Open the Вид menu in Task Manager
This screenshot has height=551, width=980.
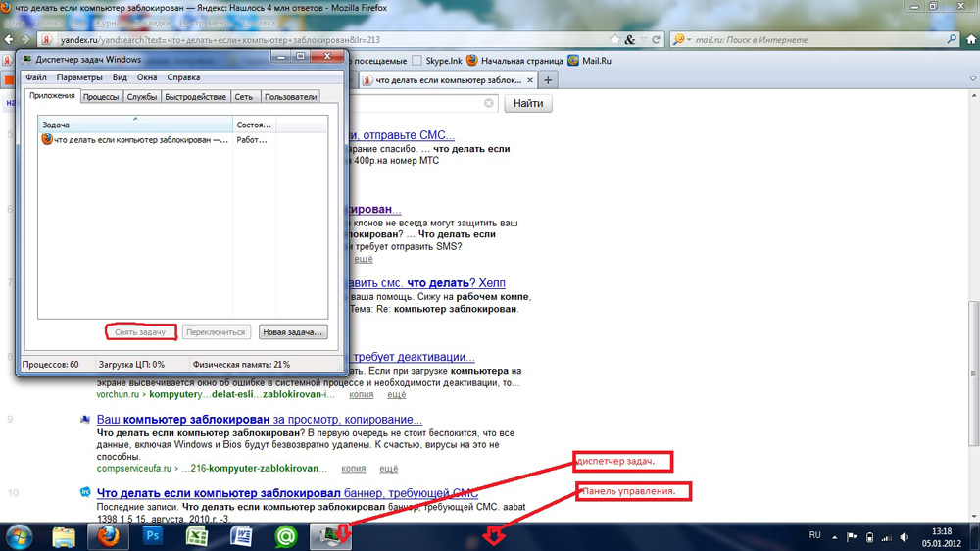coord(120,77)
